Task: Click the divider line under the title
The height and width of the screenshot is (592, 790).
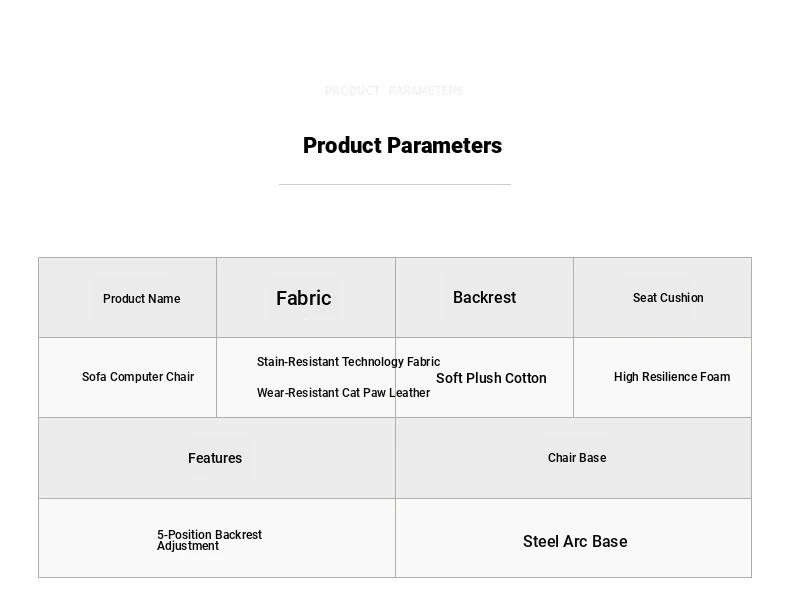Action: coord(395,184)
